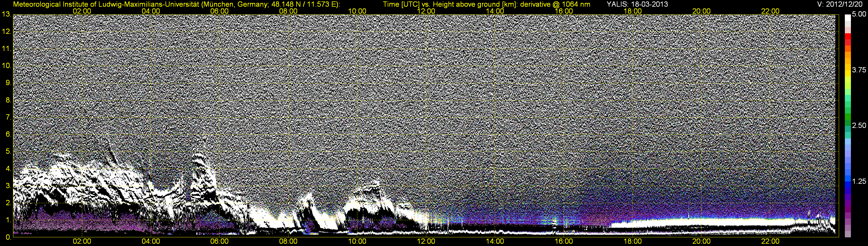The image size is (868, 246).
Task: Select the 8 km height axis label
Action: [x=8, y=100]
